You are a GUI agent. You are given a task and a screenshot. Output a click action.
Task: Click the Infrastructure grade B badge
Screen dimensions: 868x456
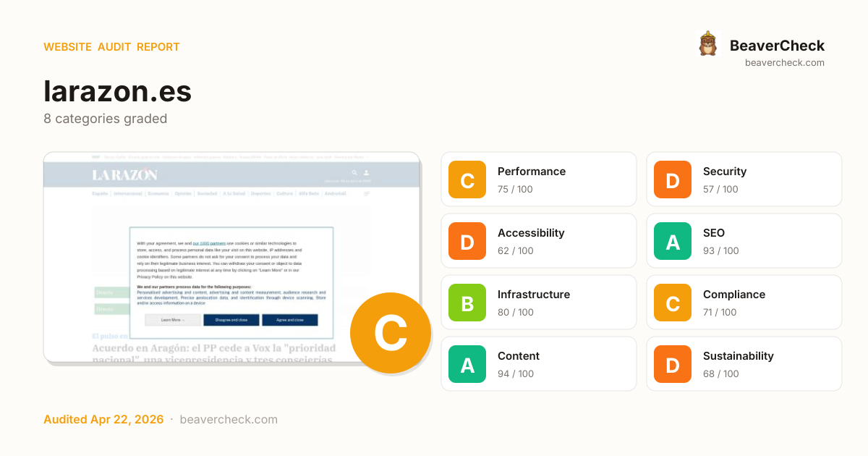click(x=467, y=303)
